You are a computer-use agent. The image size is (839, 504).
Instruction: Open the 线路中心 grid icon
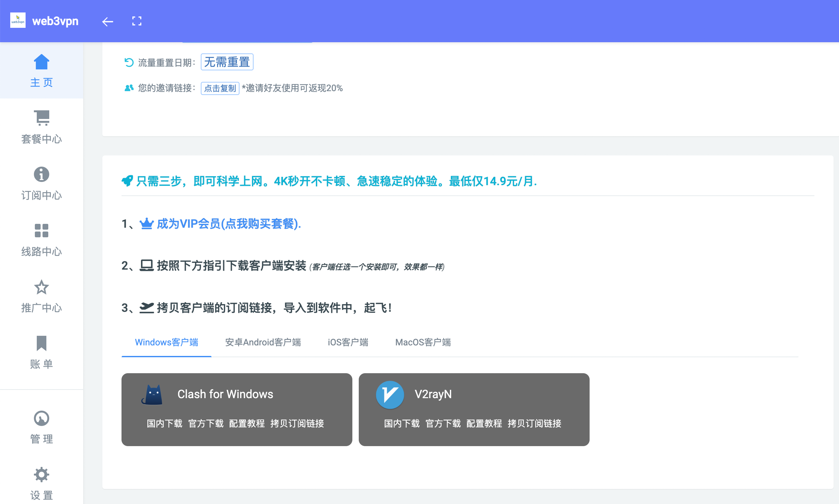[x=42, y=231]
